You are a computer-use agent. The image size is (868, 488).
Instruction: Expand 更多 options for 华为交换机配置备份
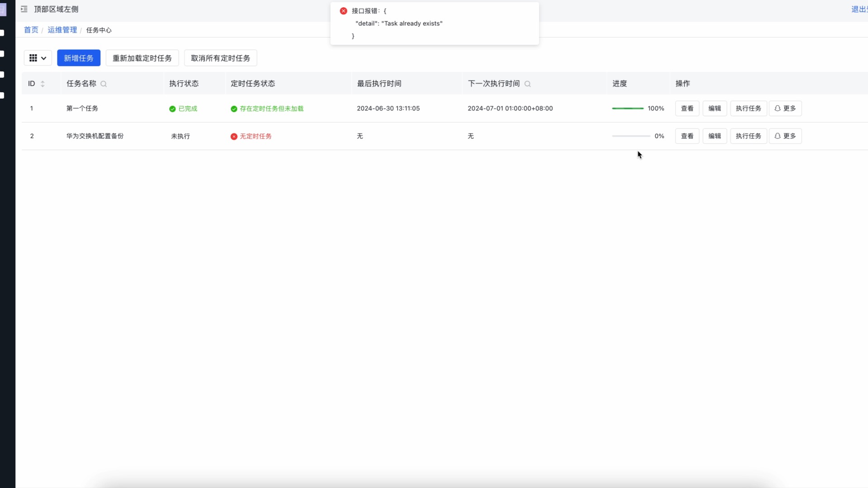point(785,136)
